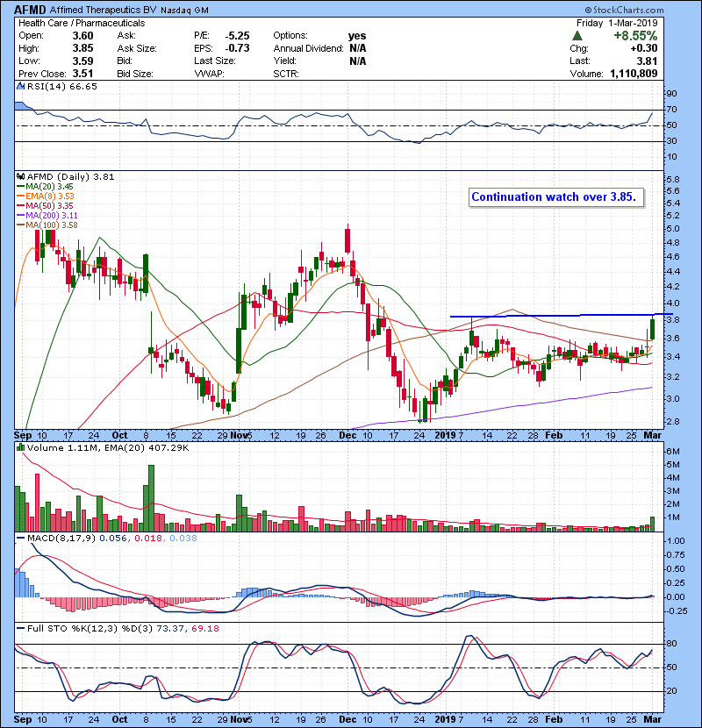This screenshot has width=702, height=728.
Task: Click the MA(20) 3.45 legend entry
Action: point(46,187)
